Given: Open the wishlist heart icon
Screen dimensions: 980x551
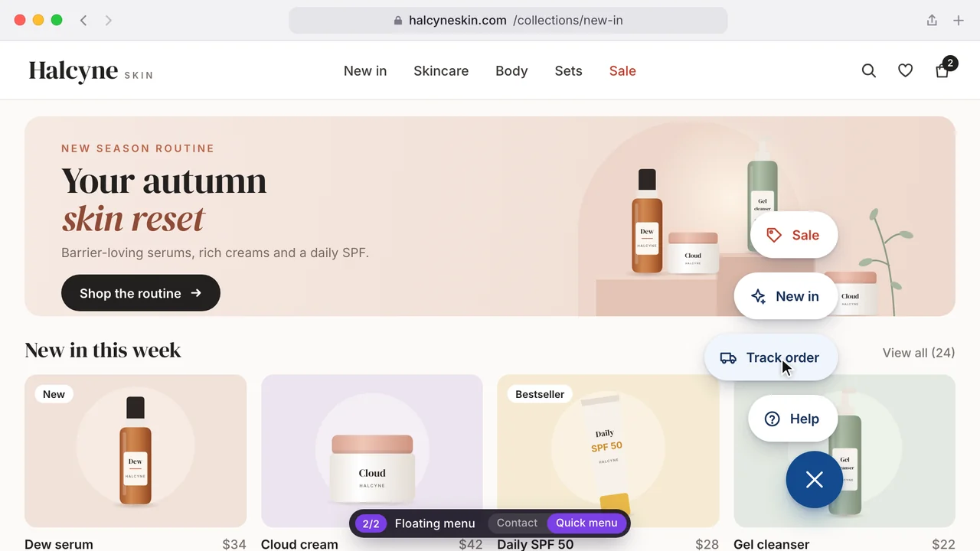Looking at the screenshot, I should [x=906, y=70].
